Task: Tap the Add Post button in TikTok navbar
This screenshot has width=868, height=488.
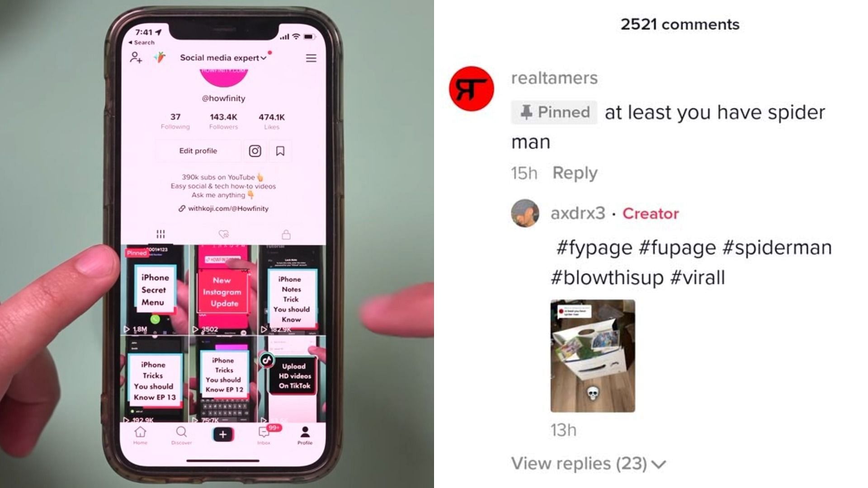Action: pos(223,434)
